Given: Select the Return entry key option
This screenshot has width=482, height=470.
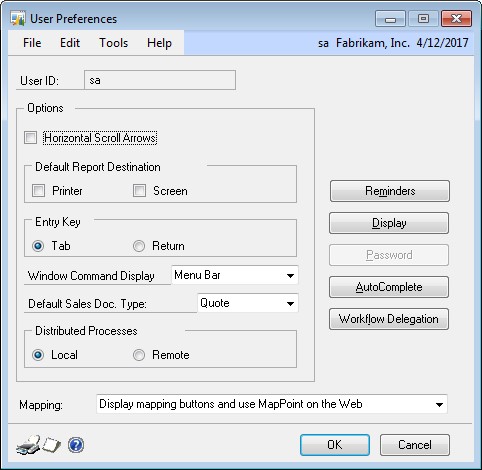Looking at the screenshot, I should coord(139,246).
